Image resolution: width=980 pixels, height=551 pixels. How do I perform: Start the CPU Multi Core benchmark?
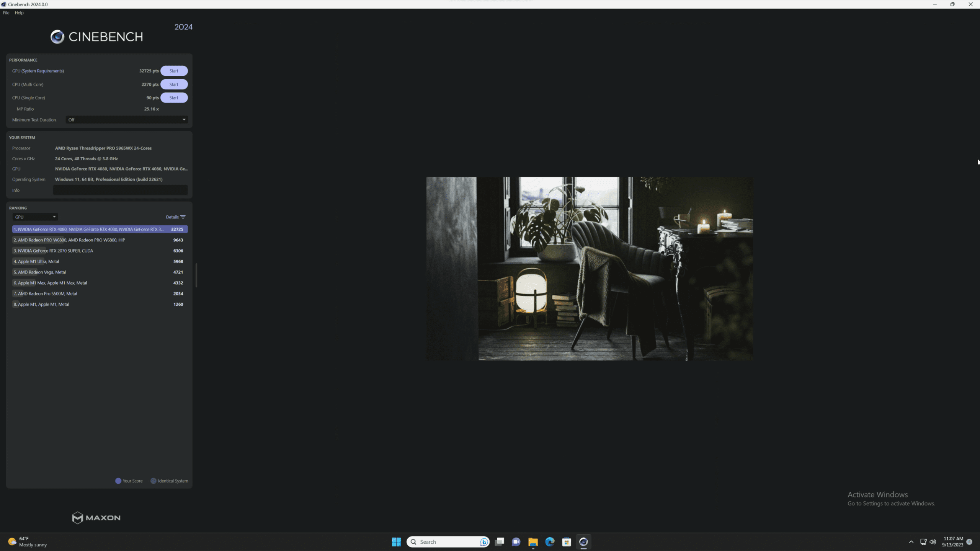point(174,84)
